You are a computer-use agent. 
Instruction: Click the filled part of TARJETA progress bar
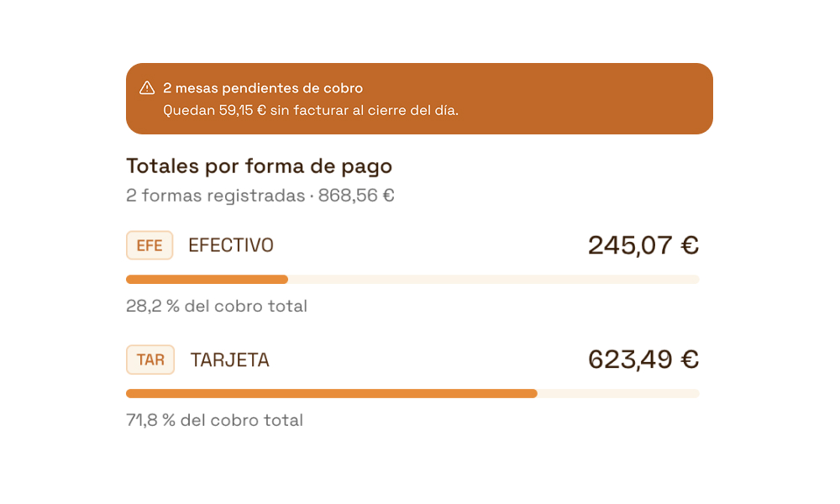click(x=332, y=394)
